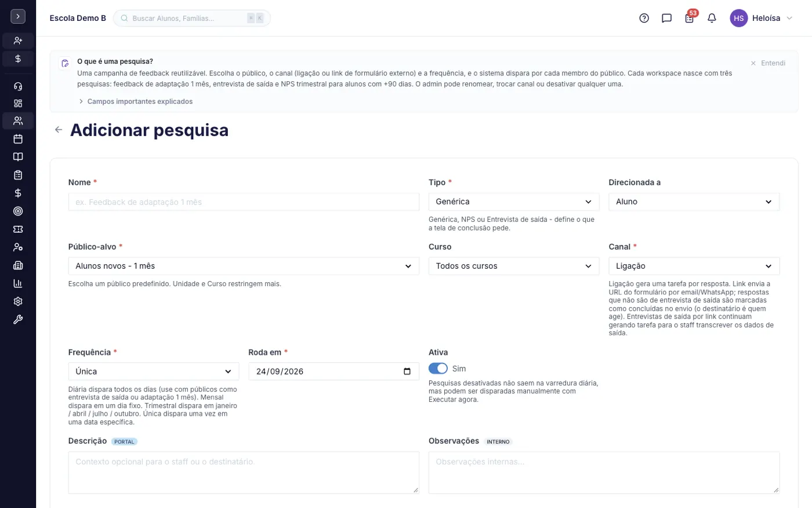Viewport: 812px width, 508px height.
Task: Open the open-book icon in the sidebar
Action: pyautogui.click(x=18, y=157)
